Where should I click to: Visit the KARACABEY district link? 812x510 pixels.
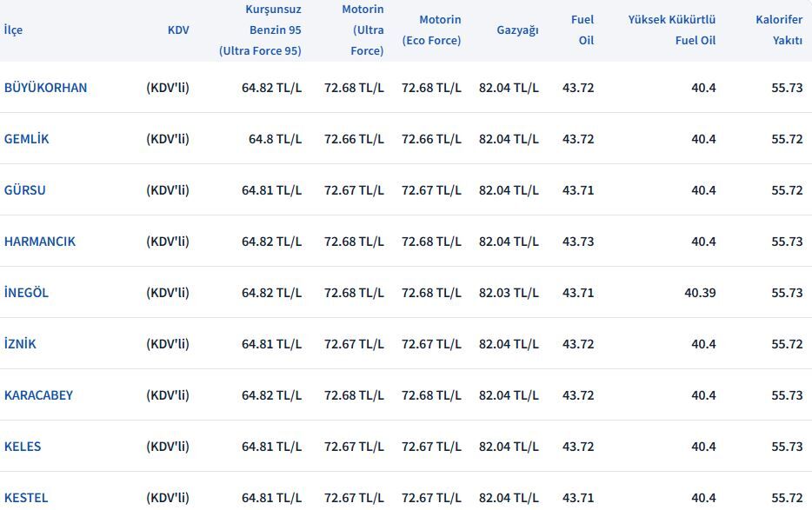point(38,395)
